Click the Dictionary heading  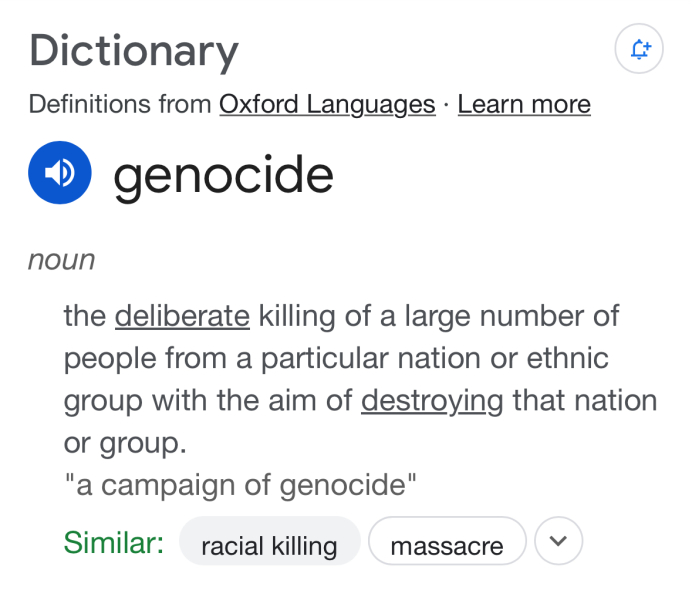tap(134, 50)
